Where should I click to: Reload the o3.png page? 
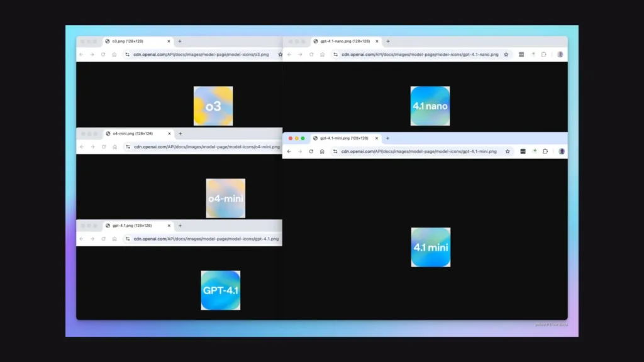(x=103, y=55)
